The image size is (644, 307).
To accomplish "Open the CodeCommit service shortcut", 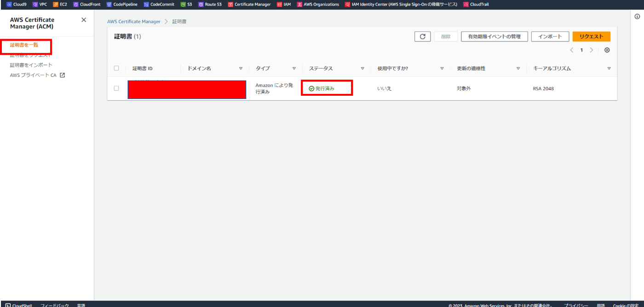I will [159, 4].
